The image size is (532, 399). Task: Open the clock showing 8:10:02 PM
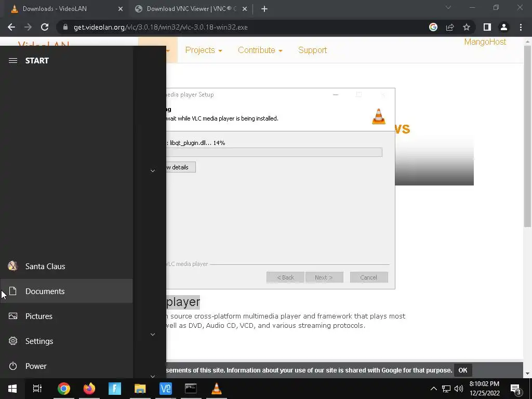coord(485,389)
